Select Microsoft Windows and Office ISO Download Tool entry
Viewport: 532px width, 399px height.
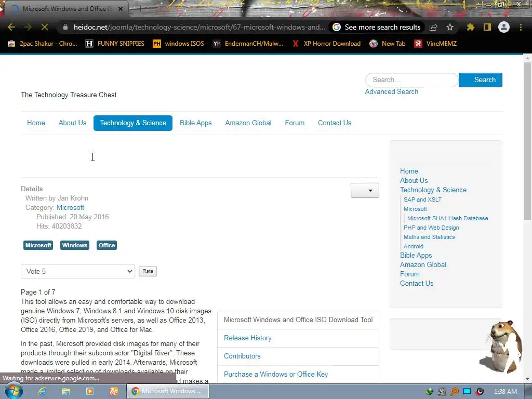click(x=298, y=320)
